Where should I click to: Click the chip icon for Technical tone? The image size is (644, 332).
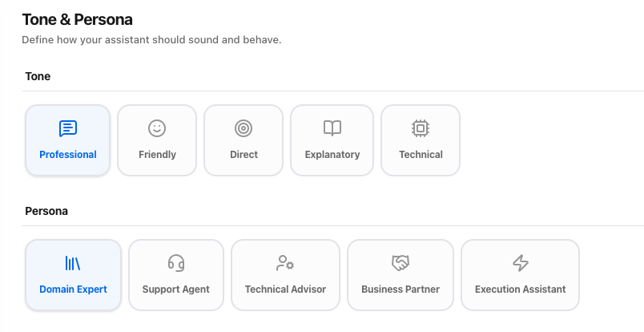point(421,128)
